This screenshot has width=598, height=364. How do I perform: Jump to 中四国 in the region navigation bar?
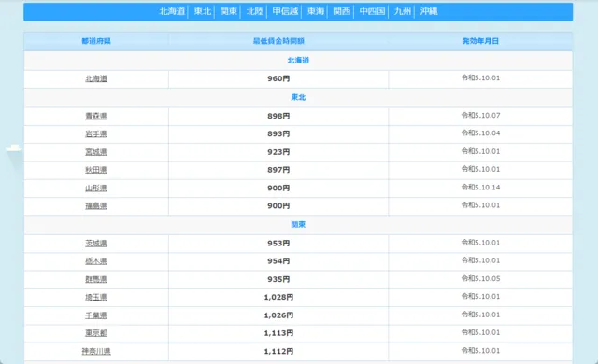372,11
